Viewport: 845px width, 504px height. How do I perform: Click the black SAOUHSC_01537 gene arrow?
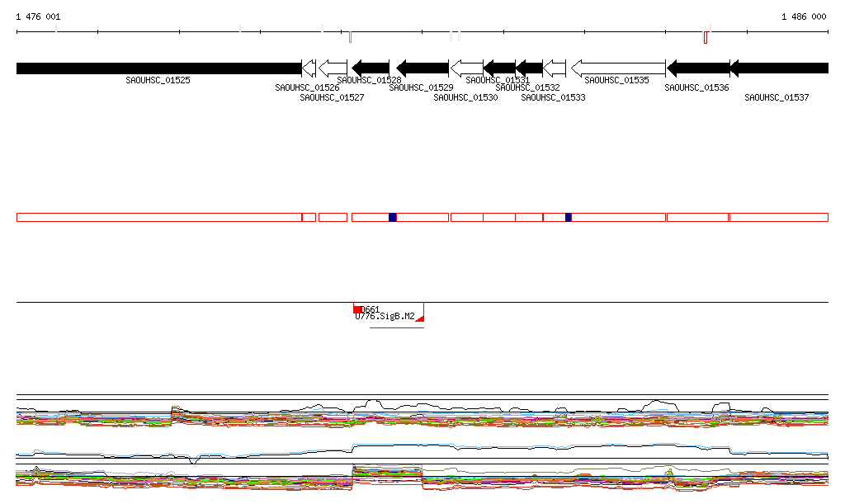[x=779, y=68]
